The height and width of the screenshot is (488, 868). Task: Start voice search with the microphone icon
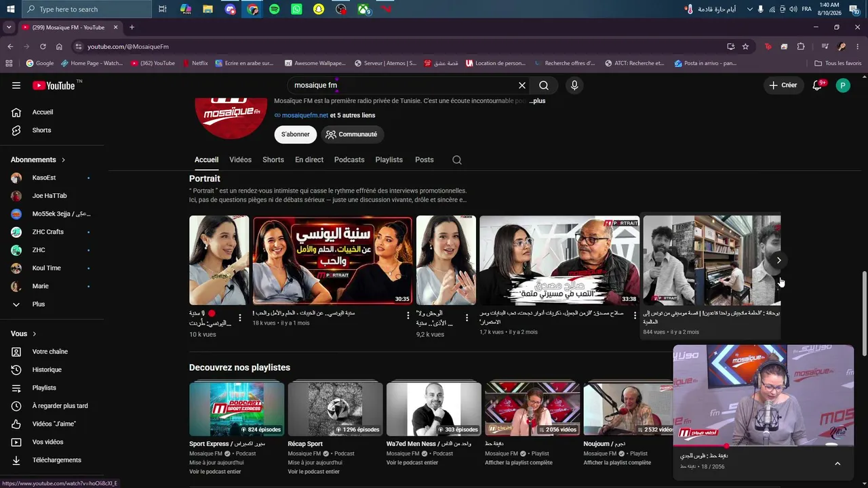[574, 85]
